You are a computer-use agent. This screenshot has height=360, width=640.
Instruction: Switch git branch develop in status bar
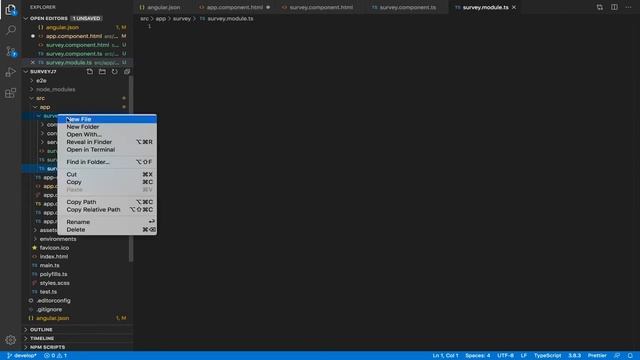[x=22, y=356]
